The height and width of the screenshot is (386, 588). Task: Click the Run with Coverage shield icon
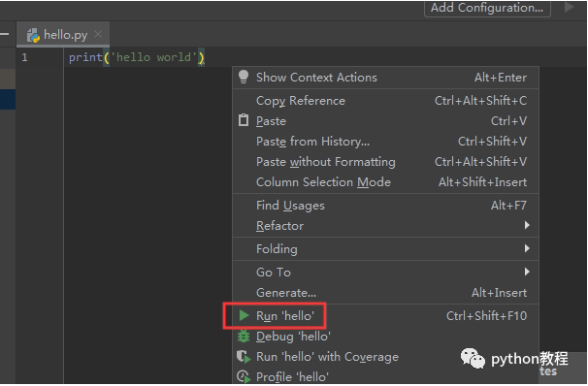point(244,357)
